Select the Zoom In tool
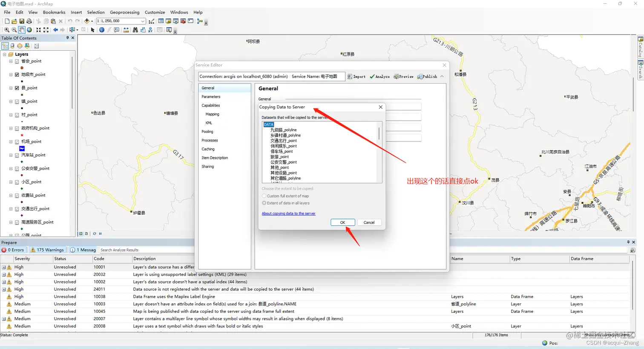The height and width of the screenshot is (349, 644). (x=7, y=30)
